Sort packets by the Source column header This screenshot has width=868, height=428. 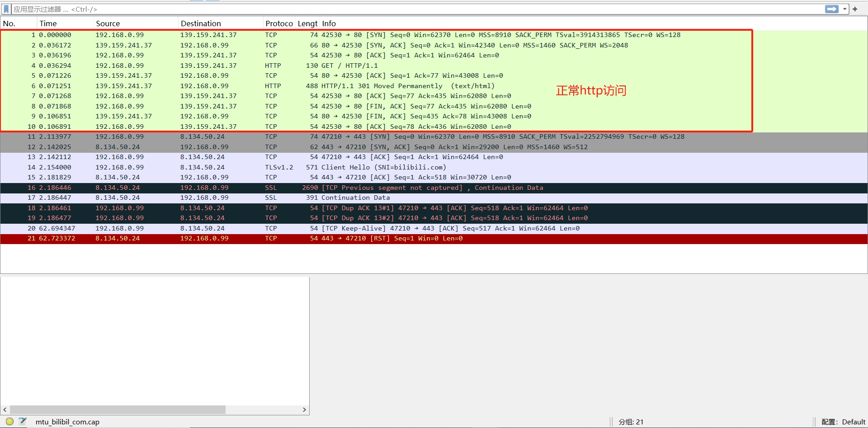tap(108, 24)
